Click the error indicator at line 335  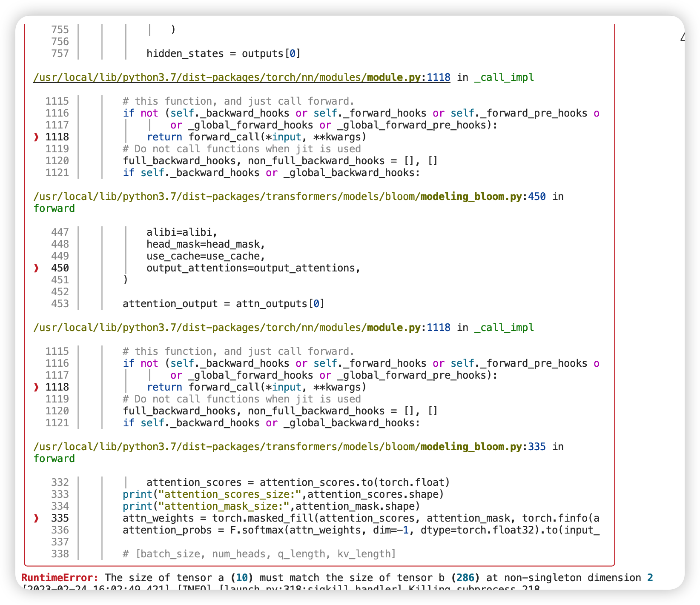[x=36, y=518]
